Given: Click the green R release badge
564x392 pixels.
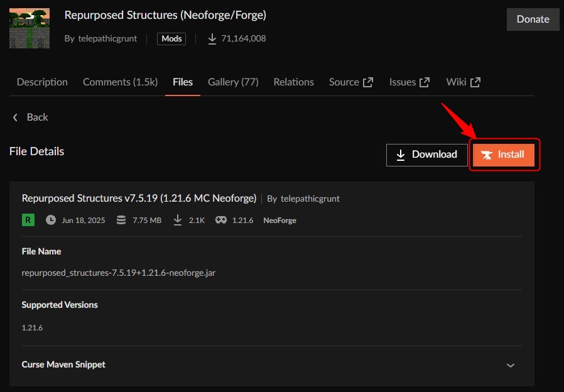Looking at the screenshot, I should point(28,220).
